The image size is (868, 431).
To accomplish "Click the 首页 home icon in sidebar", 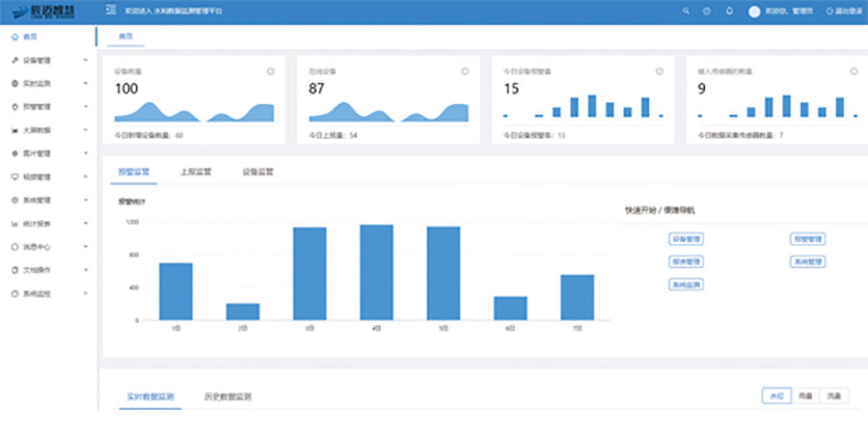I will coord(14,36).
